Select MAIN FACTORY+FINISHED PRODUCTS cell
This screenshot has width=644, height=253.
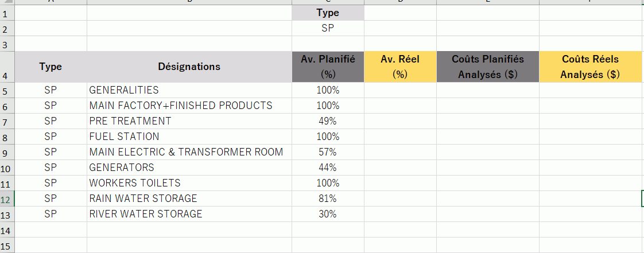point(189,106)
